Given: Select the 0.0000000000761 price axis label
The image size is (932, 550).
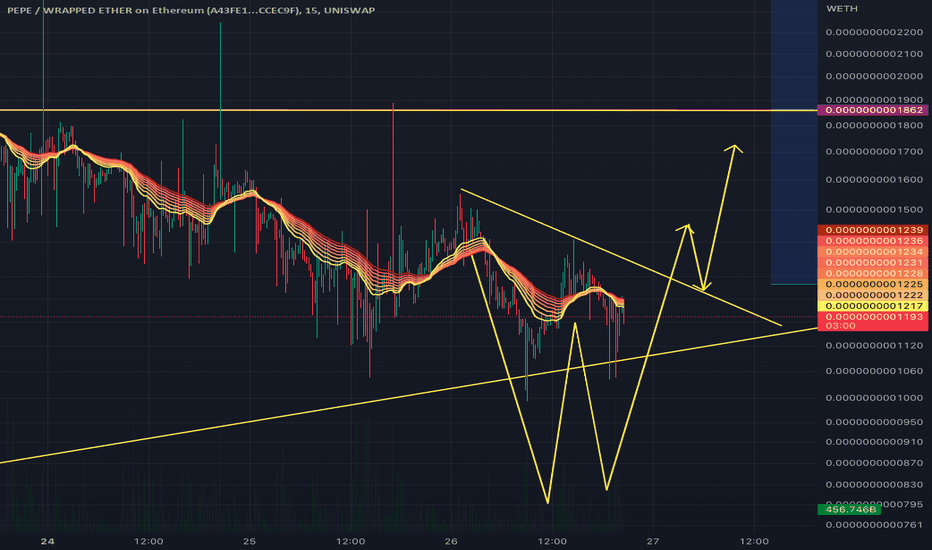Looking at the screenshot, I should pyautogui.click(x=874, y=525).
